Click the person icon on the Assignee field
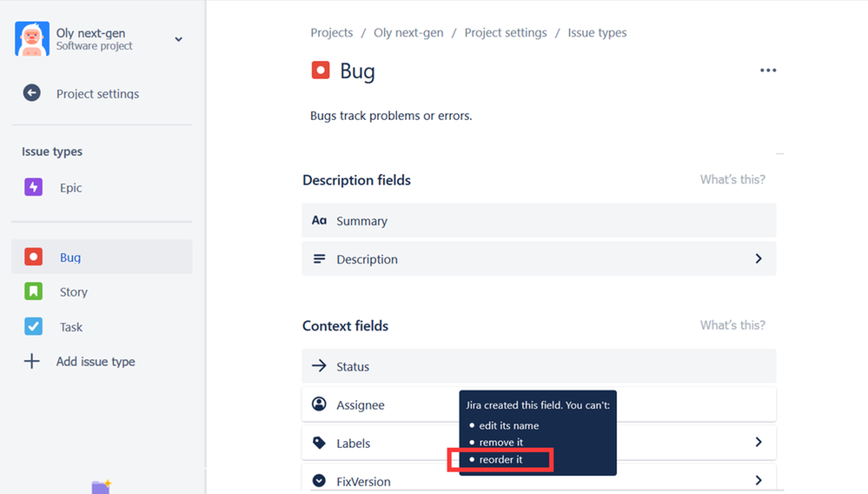The width and height of the screenshot is (868, 494). (x=319, y=404)
